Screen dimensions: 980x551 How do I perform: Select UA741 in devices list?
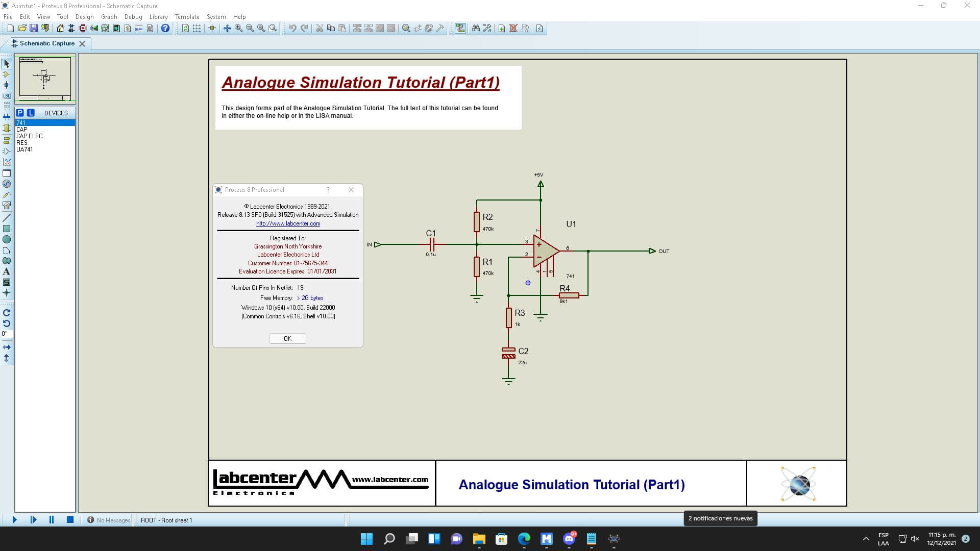tap(45, 149)
